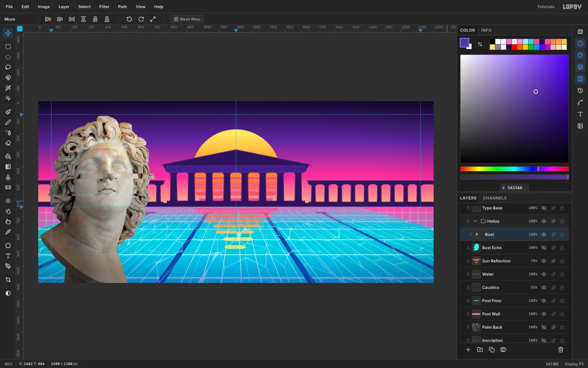Select the Text tool in left toolbar

pyautogui.click(x=8, y=256)
